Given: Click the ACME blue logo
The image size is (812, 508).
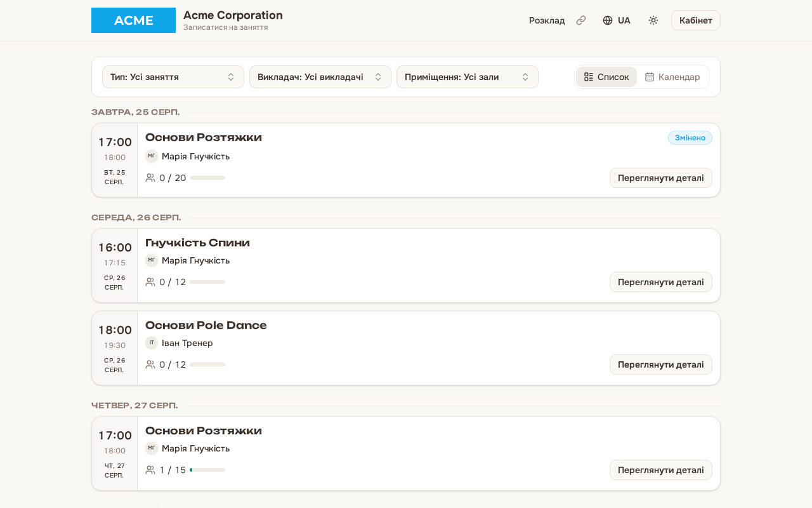Looking at the screenshot, I should [x=133, y=20].
